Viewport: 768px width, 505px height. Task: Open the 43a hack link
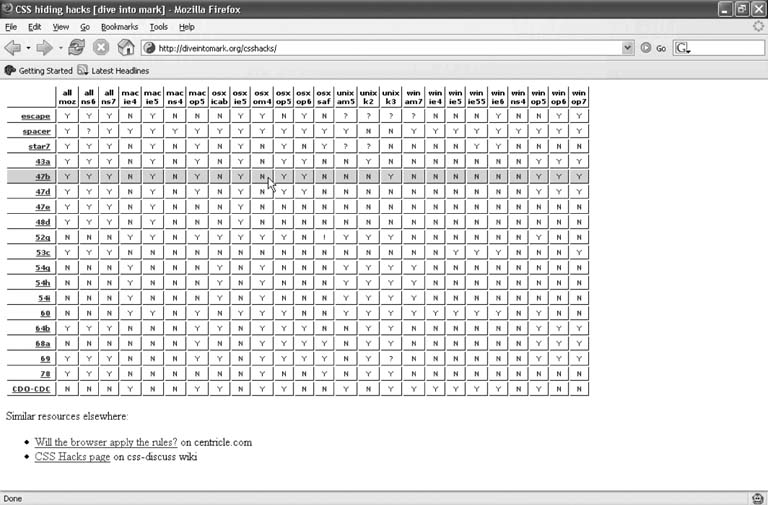click(43, 162)
